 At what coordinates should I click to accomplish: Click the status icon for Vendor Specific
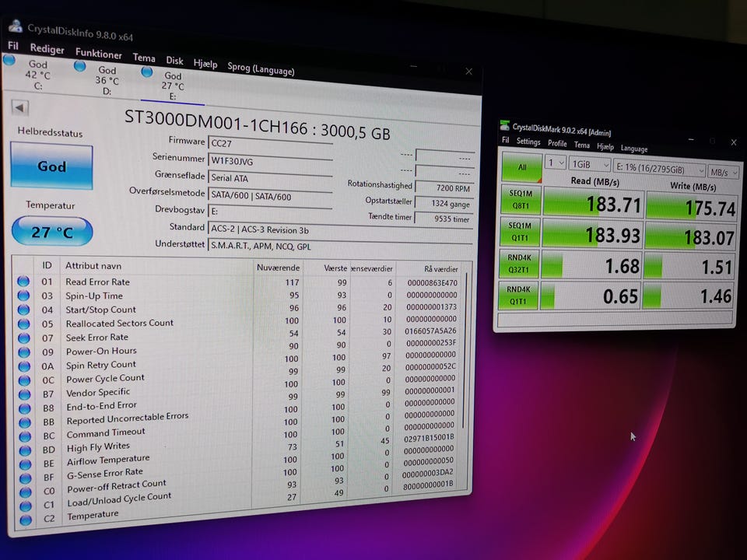pyautogui.click(x=24, y=394)
